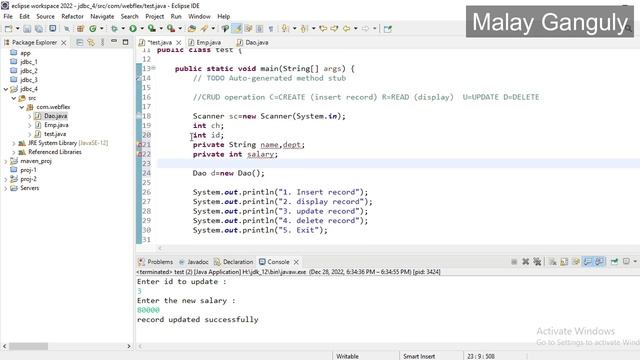Open the New Java Package icon
Image resolution: width=640 pixels, height=360 pixels.
(x=80, y=29)
